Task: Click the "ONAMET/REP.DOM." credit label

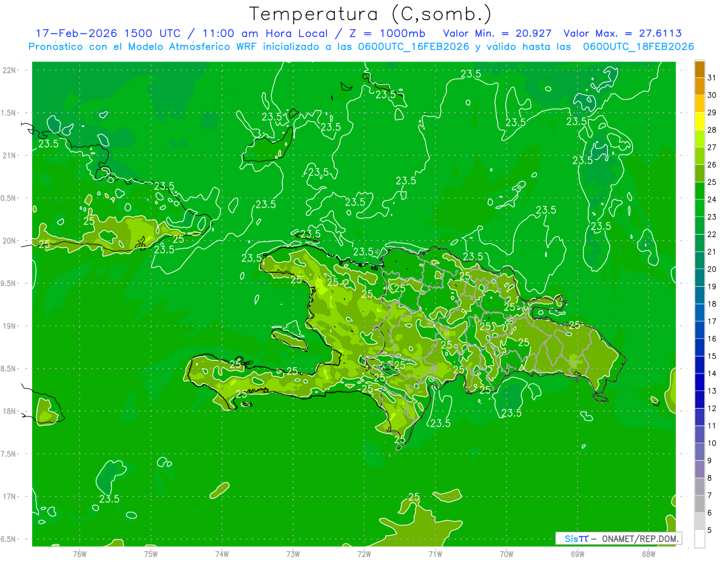Action: point(639,538)
